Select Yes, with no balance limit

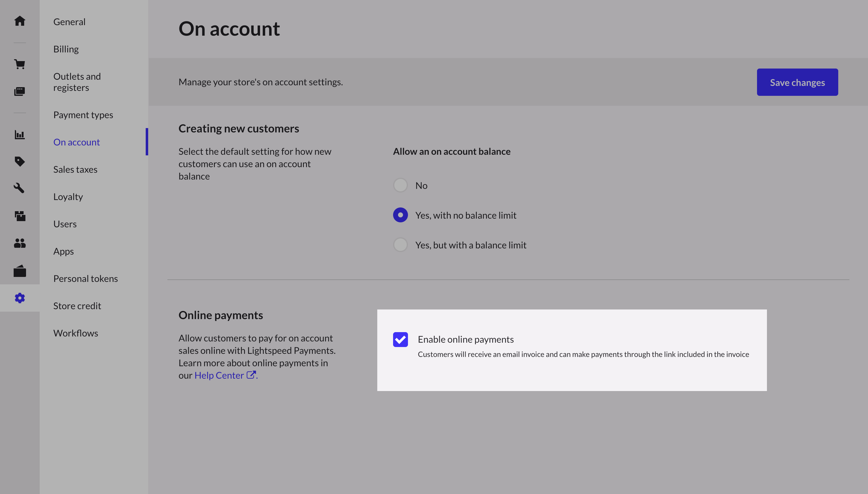[x=401, y=215]
